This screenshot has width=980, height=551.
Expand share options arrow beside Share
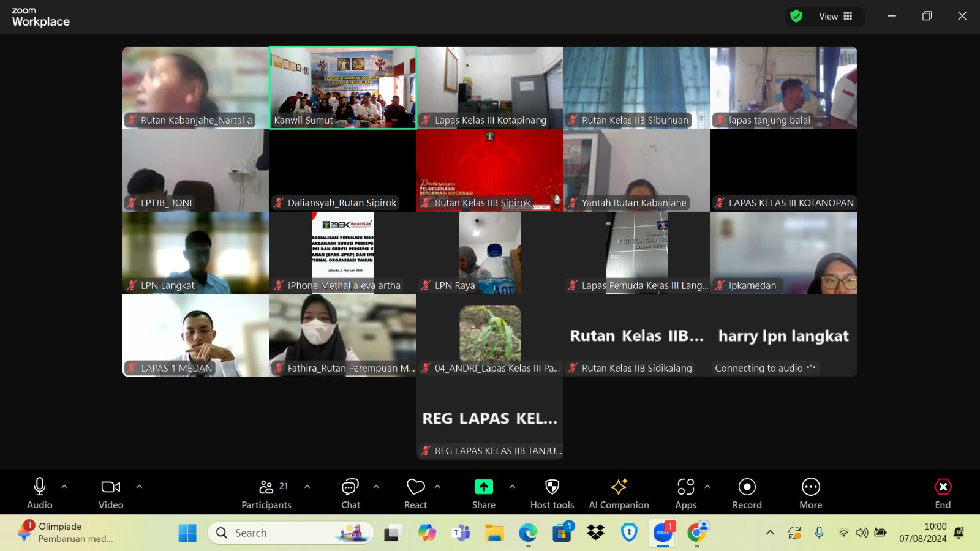click(x=512, y=487)
